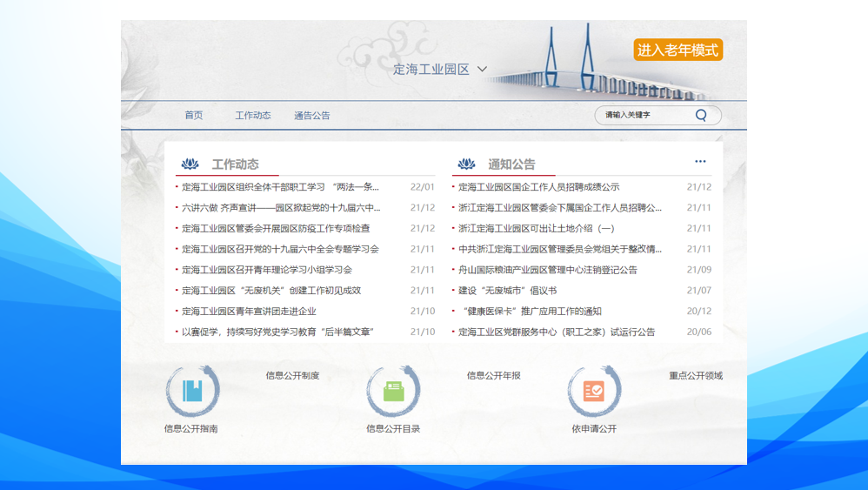Open the 信息公开制度 link

point(292,376)
